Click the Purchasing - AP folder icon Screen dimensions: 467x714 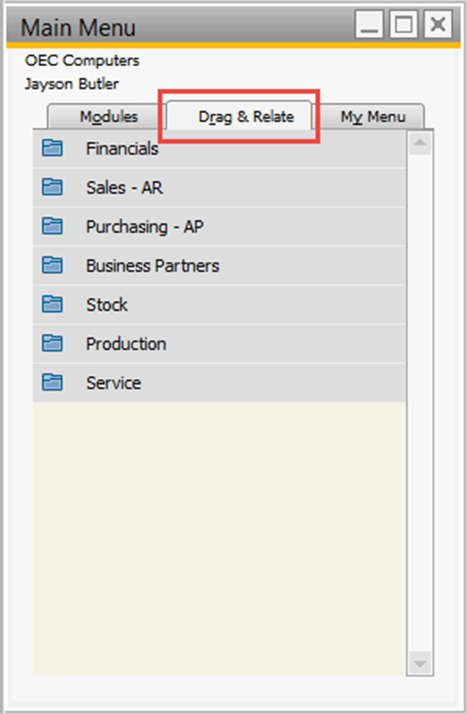[52, 226]
